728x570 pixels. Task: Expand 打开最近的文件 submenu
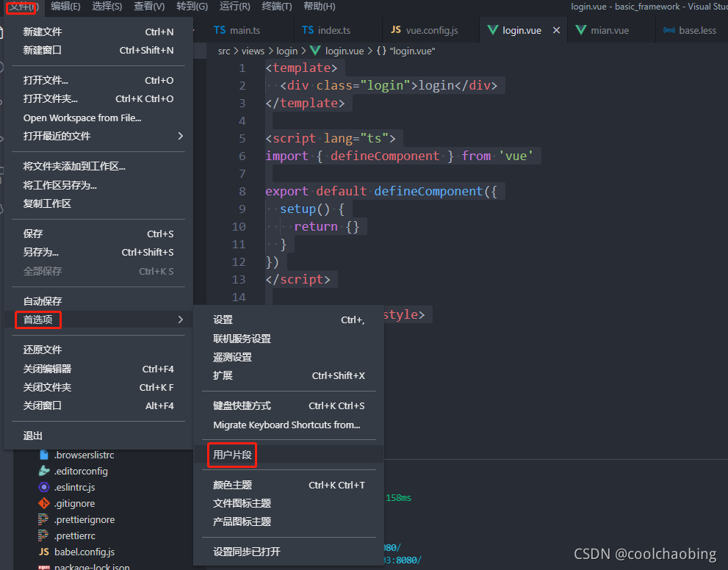pos(98,136)
